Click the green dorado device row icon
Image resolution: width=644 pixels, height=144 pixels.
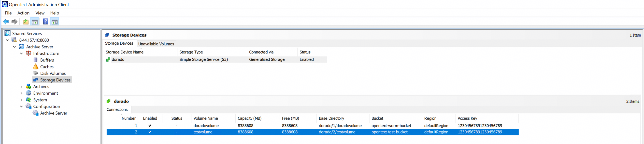click(108, 59)
